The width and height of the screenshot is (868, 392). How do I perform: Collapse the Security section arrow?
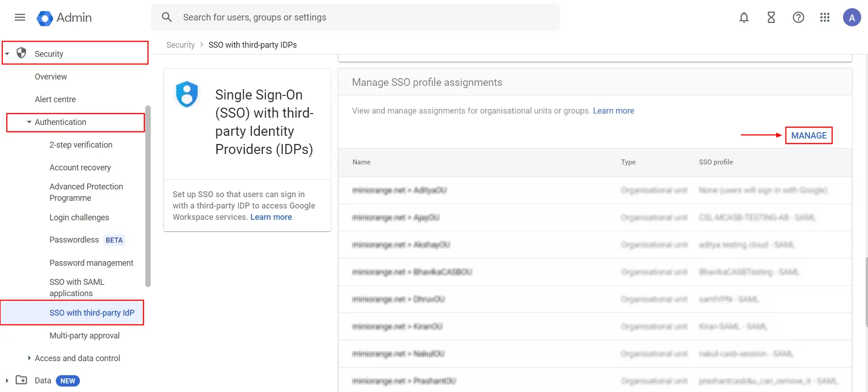point(7,54)
